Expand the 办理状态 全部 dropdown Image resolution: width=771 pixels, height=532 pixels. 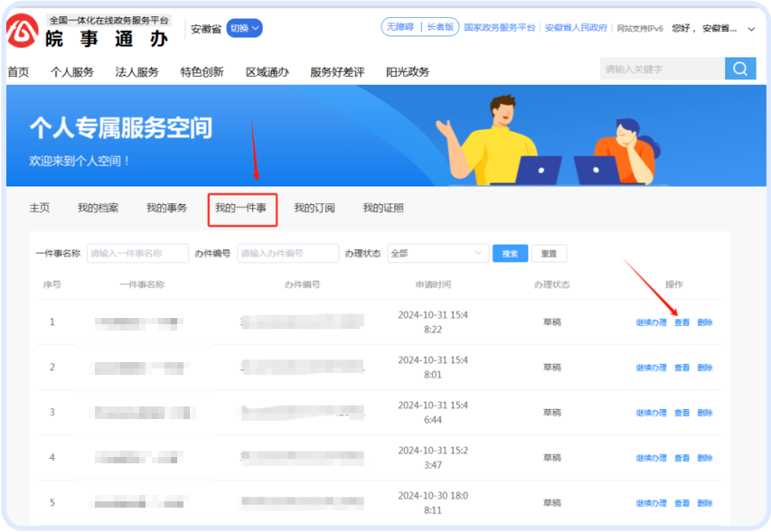tap(437, 254)
